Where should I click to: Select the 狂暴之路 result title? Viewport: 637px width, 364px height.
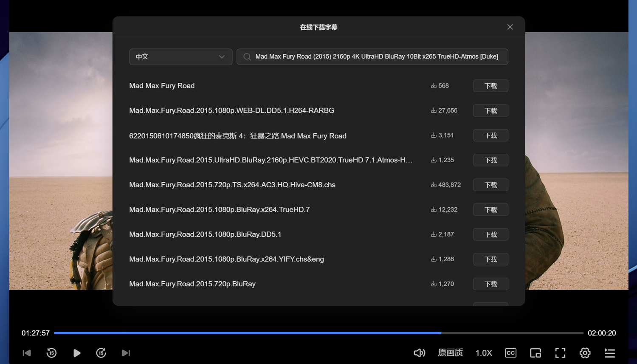click(x=238, y=136)
